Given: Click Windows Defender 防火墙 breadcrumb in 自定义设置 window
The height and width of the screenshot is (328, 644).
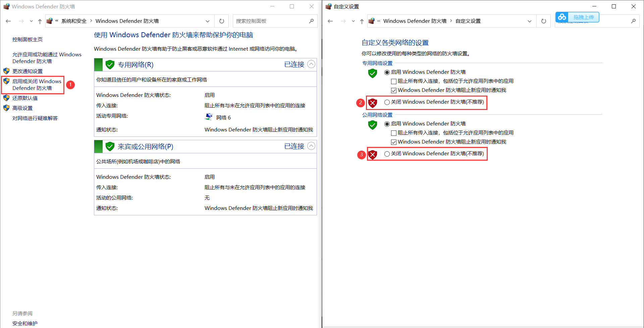Looking at the screenshot, I should tap(415, 21).
